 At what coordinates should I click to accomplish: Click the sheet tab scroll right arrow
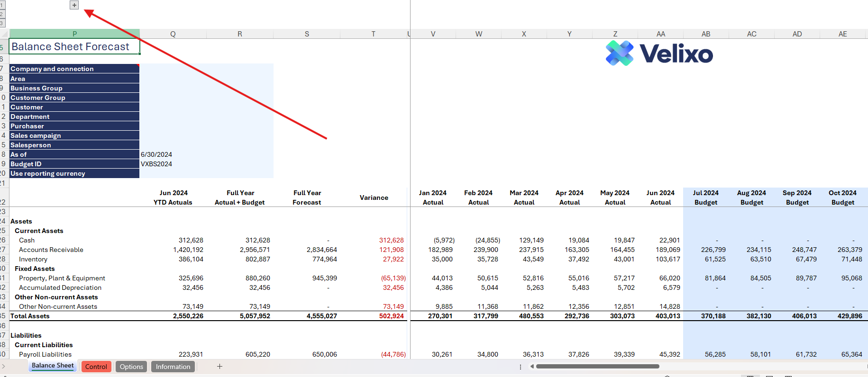3,367
